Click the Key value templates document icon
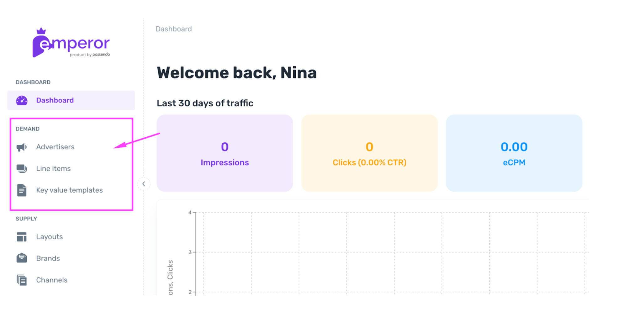 coord(22,190)
